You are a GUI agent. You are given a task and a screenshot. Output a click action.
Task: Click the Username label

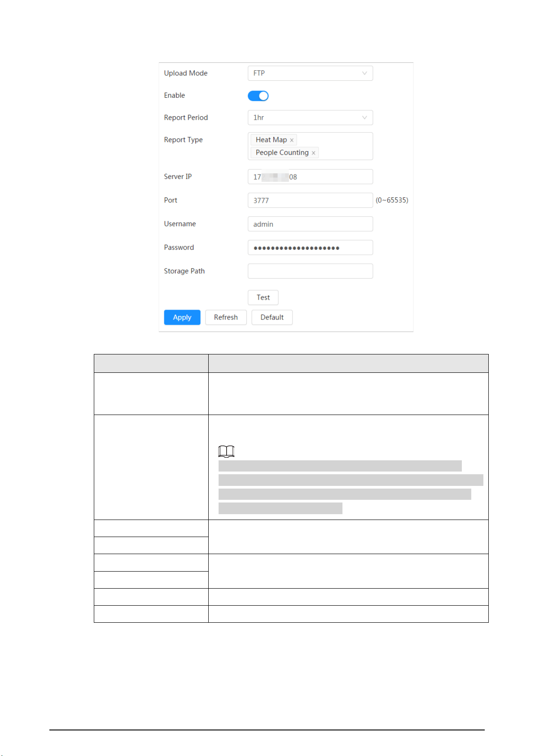[x=180, y=224]
